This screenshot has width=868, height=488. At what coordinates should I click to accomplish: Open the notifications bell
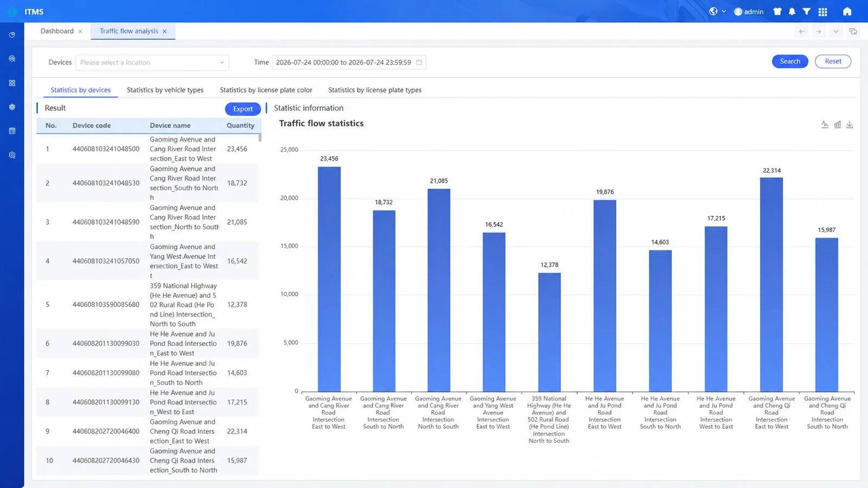792,11
